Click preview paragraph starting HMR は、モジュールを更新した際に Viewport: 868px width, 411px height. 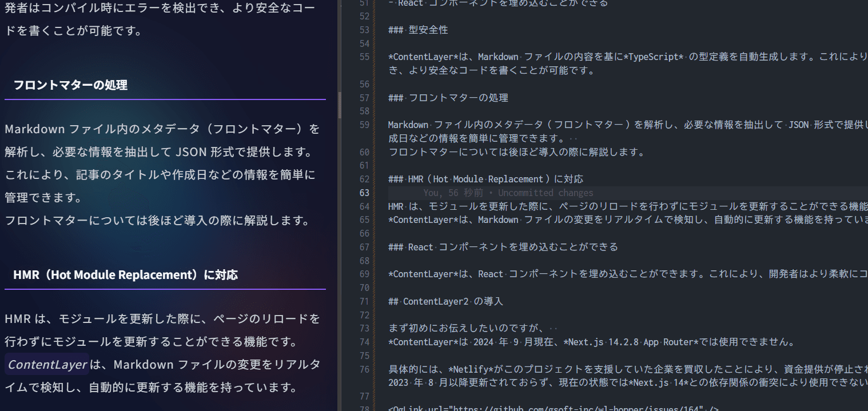(162, 330)
